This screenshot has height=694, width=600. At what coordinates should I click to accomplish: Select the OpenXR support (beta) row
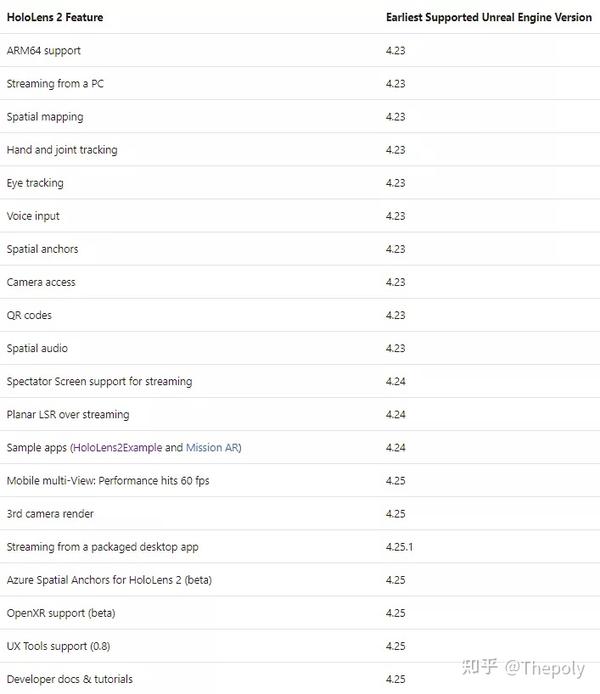coord(61,613)
